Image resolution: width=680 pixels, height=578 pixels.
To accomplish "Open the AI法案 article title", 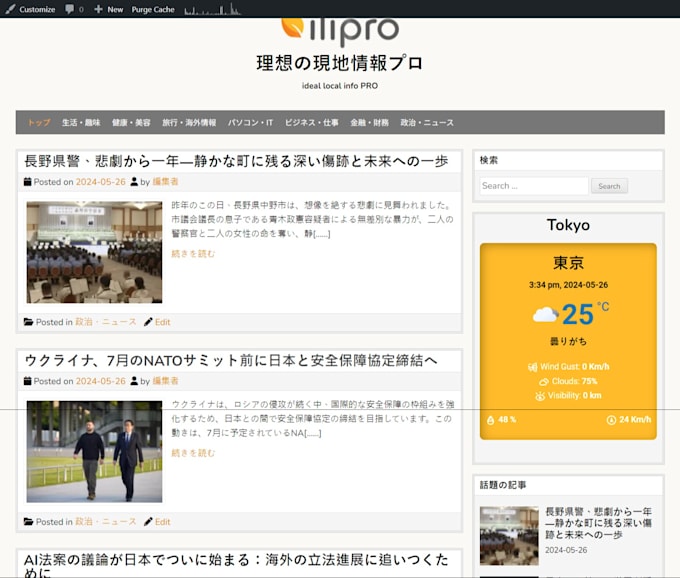I will click(x=236, y=565).
